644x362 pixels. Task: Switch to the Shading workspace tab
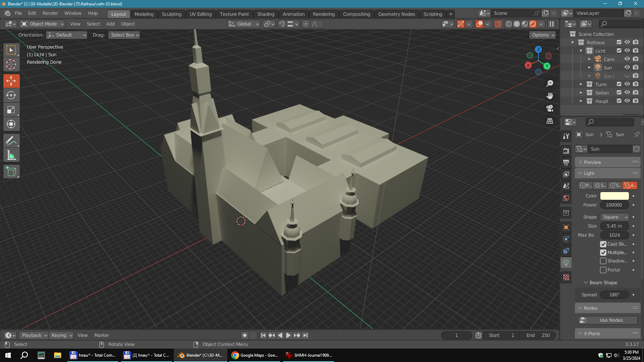(266, 14)
